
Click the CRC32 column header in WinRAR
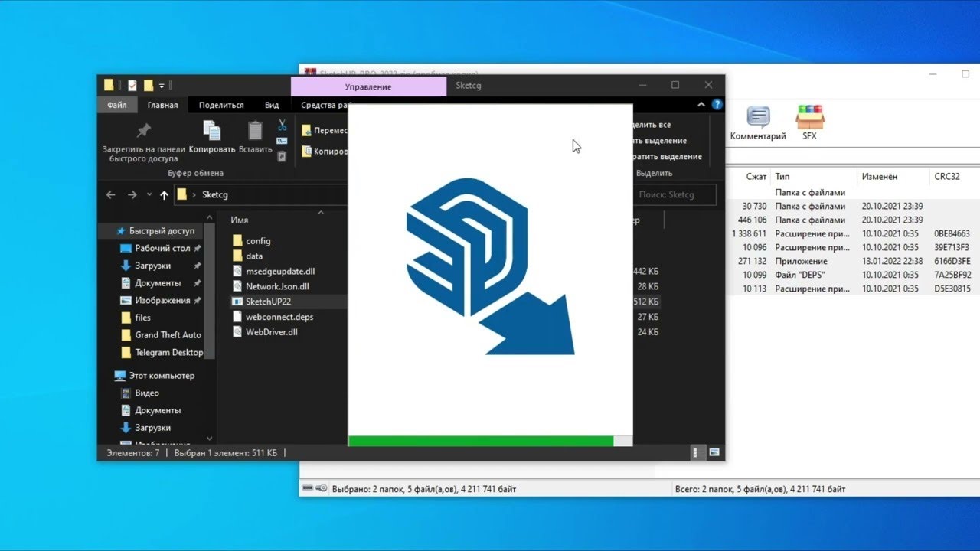point(947,177)
